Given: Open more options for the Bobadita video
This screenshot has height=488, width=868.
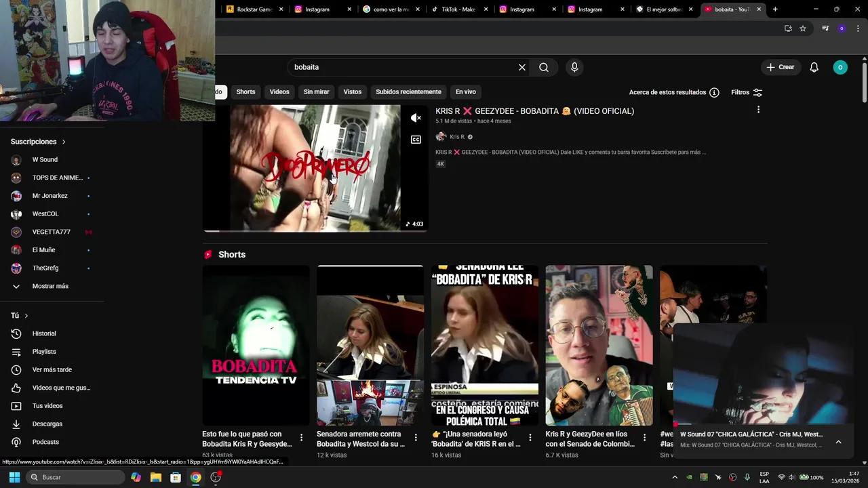Looking at the screenshot, I should 758,110.
